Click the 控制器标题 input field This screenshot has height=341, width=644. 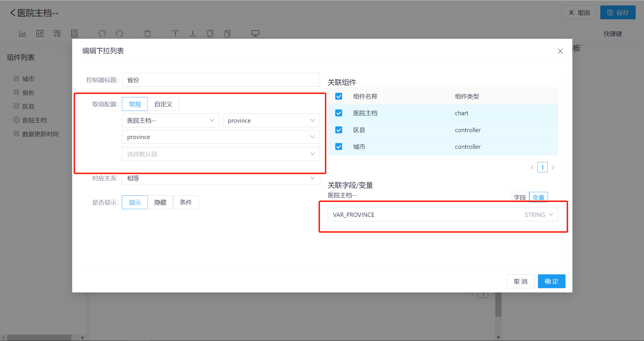221,80
